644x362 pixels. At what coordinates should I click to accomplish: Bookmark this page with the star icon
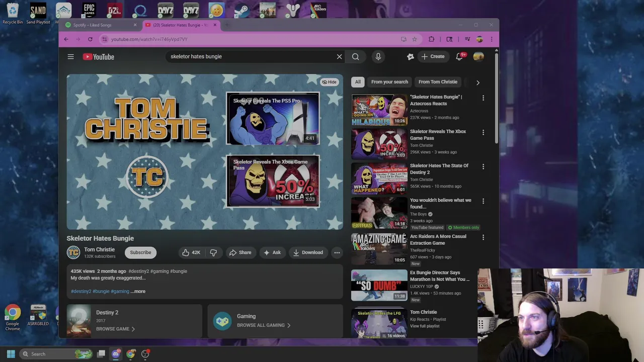(x=415, y=39)
